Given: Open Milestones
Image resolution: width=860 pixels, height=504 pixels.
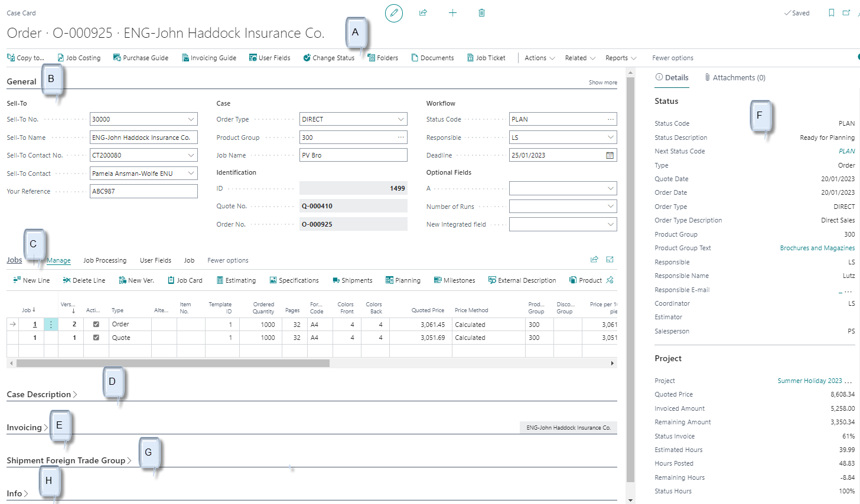Looking at the screenshot, I should (454, 280).
